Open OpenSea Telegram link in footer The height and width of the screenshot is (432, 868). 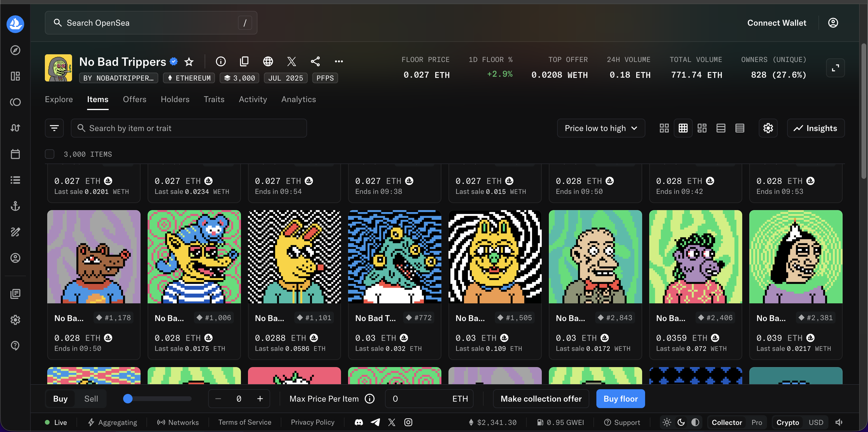point(375,422)
